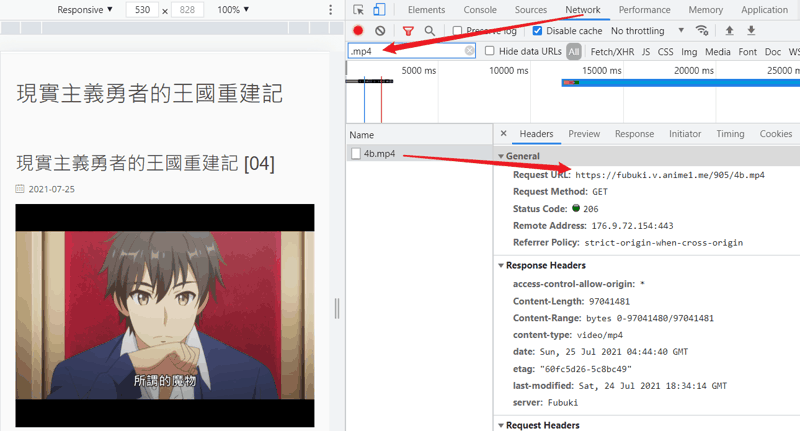Open the Memory tab
The width and height of the screenshot is (800, 431).
pyautogui.click(x=706, y=10)
